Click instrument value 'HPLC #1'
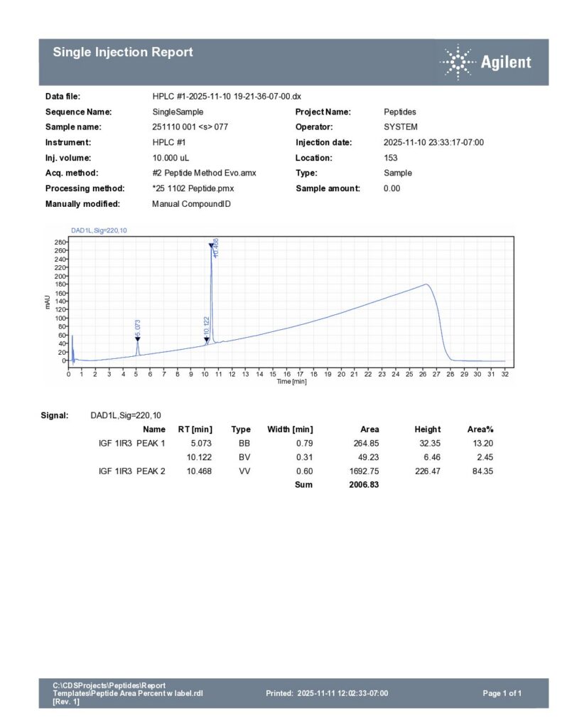562x728 pixels. coord(168,142)
